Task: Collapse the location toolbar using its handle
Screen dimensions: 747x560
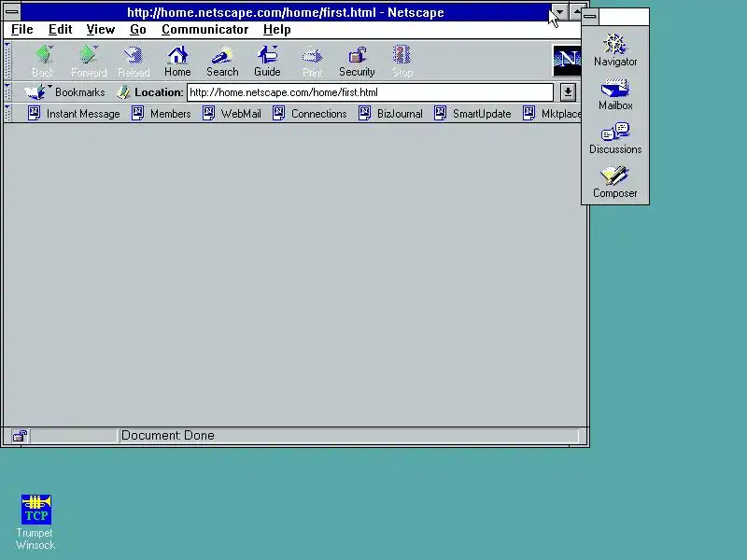Action: pyautogui.click(x=7, y=91)
